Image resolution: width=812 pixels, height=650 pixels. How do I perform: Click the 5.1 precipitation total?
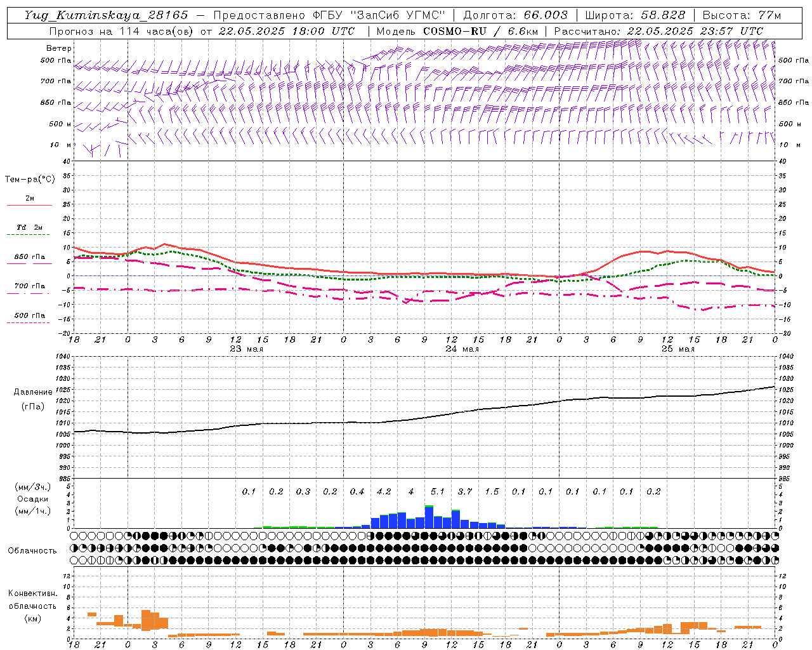tap(438, 492)
